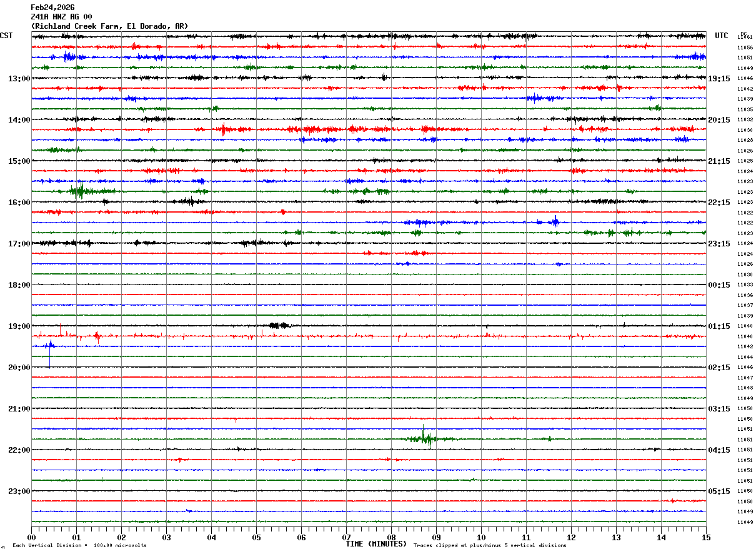Select the 20:00 CST time label
Image resolution: width=756 pixels, height=554 pixels.
(x=19, y=368)
